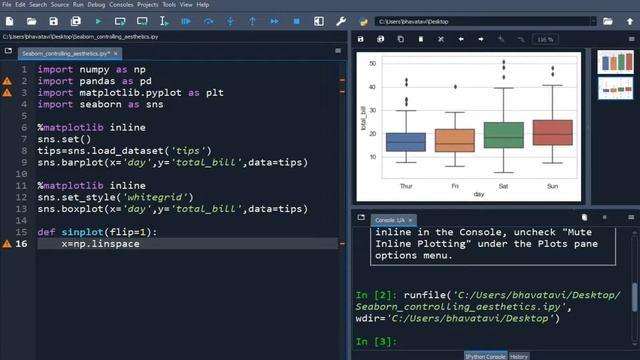Start debugging the file
Screen dimensions: 640x360
pos(186,21)
